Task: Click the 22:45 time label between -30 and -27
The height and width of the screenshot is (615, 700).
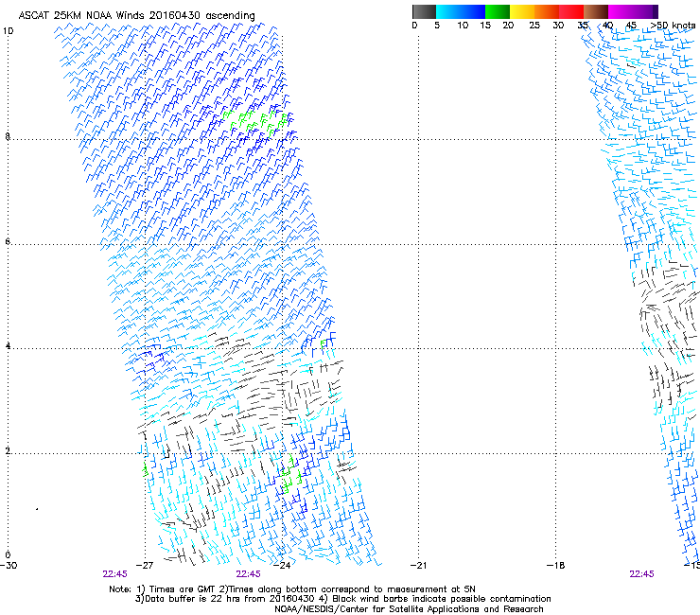Action: [114, 574]
